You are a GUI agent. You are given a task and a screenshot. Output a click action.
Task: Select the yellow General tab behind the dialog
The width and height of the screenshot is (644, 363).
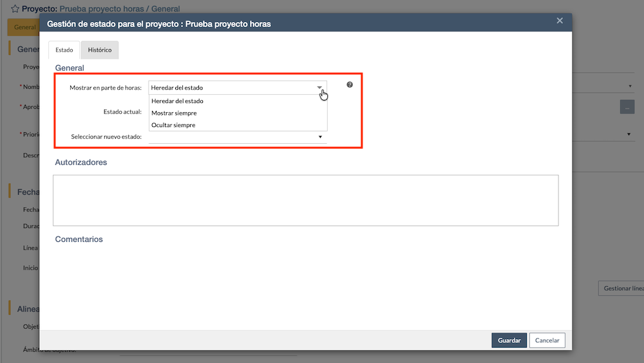tap(23, 28)
